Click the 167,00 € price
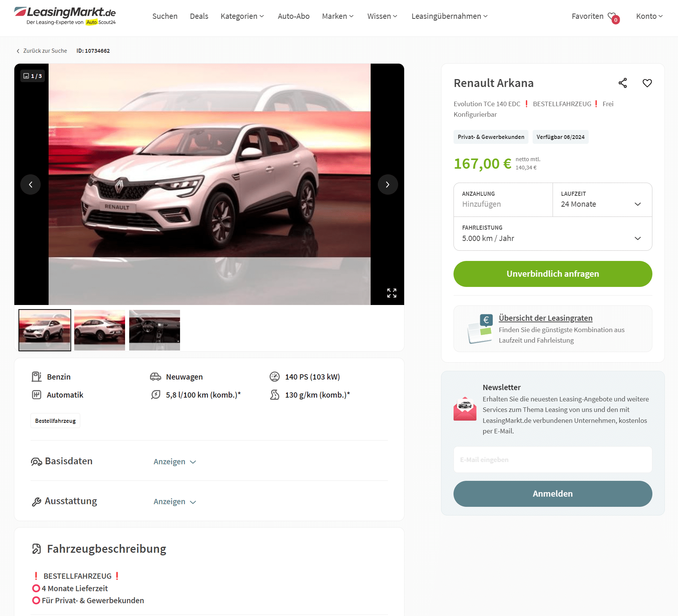The width and height of the screenshot is (678, 616). click(x=483, y=164)
